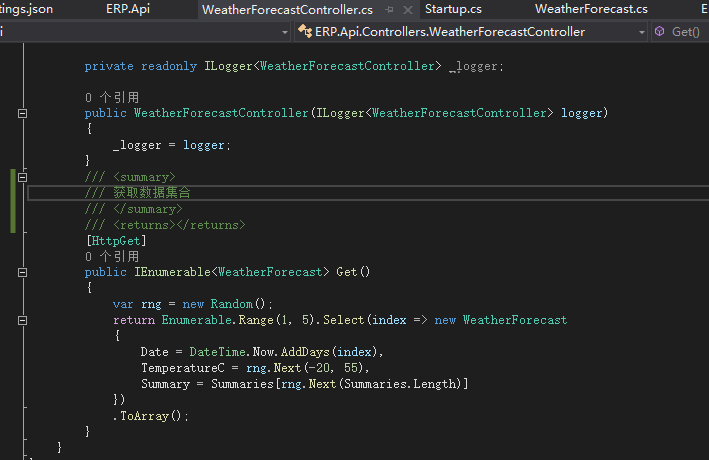Click IEnumerable in the Get() signature
Viewport: 709px width, 460px height.
(172, 272)
